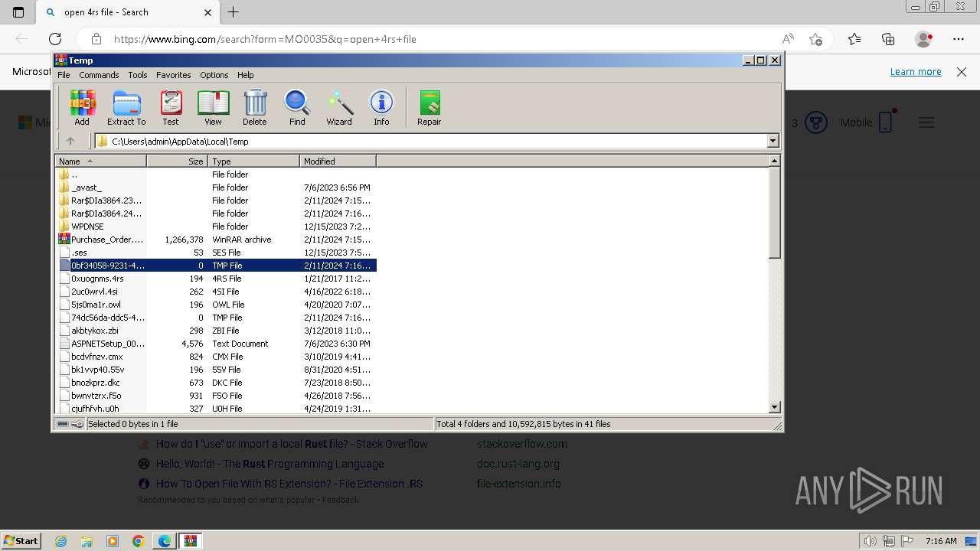Select the Rar$DIa3864.24 folder
This screenshot has width=980, height=551.
point(216,214)
